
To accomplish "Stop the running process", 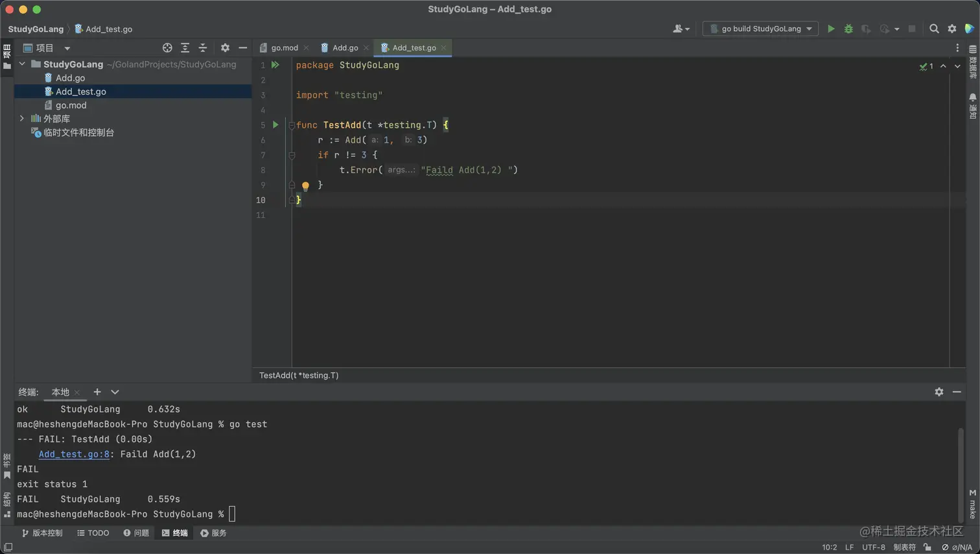I will tap(912, 29).
